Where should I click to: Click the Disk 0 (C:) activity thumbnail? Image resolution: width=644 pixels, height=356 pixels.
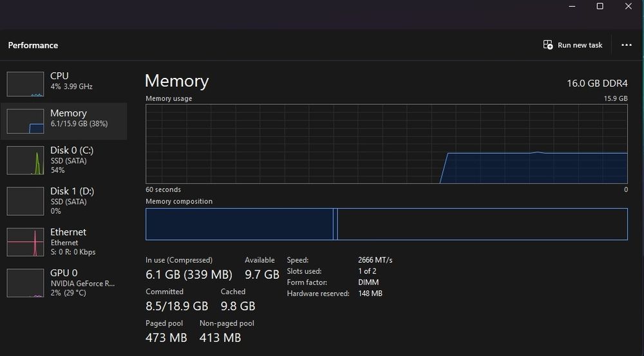tap(26, 160)
